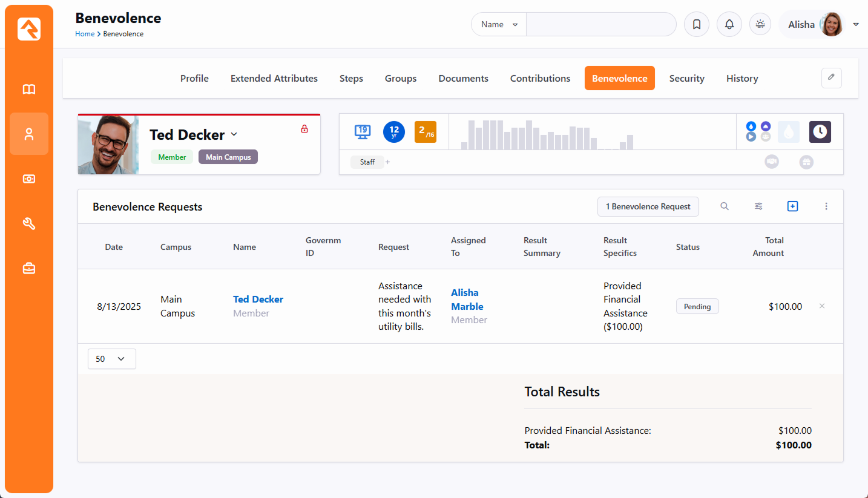Expand the Ted Decker name chevron
Screen dimensions: 868x498
click(234, 134)
